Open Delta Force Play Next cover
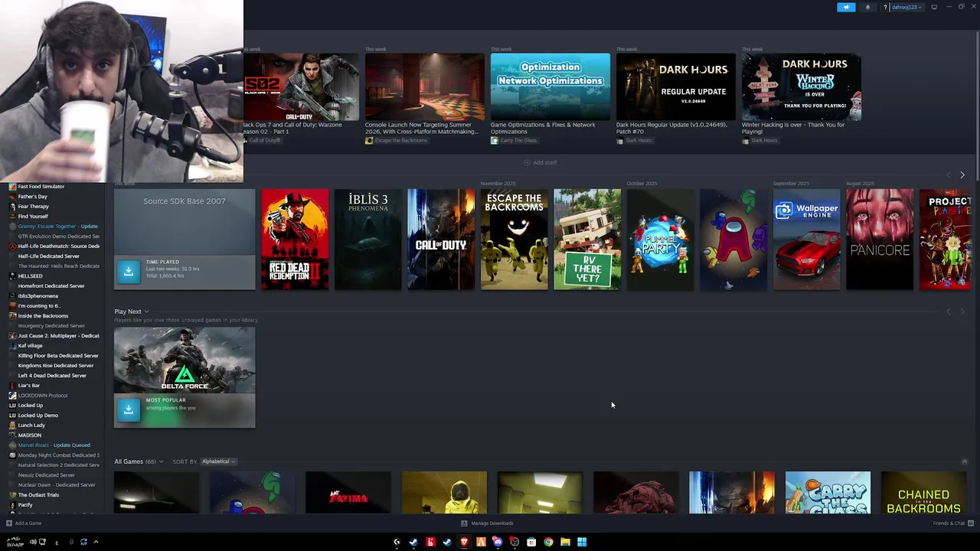Viewport: 980px width, 551px height. click(x=185, y=360)
